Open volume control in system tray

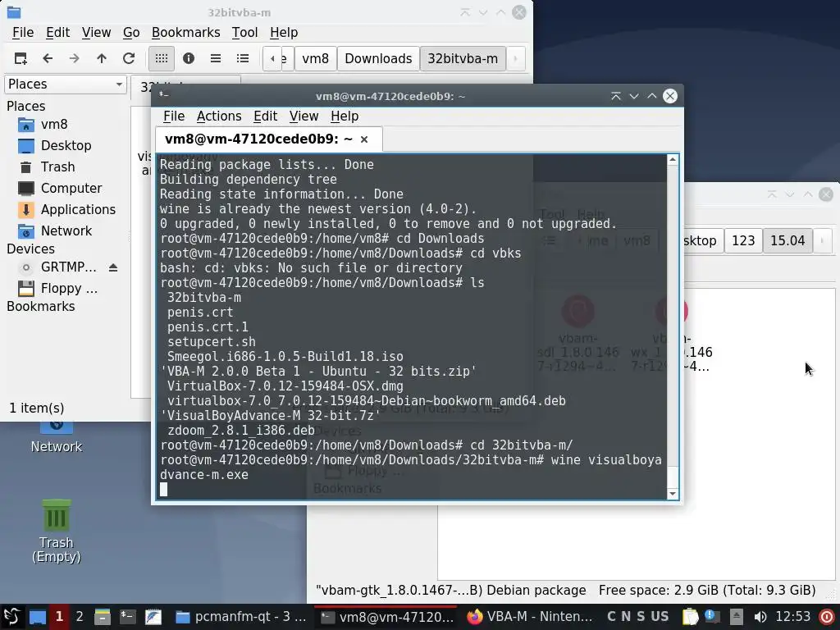tap(760, 617)
